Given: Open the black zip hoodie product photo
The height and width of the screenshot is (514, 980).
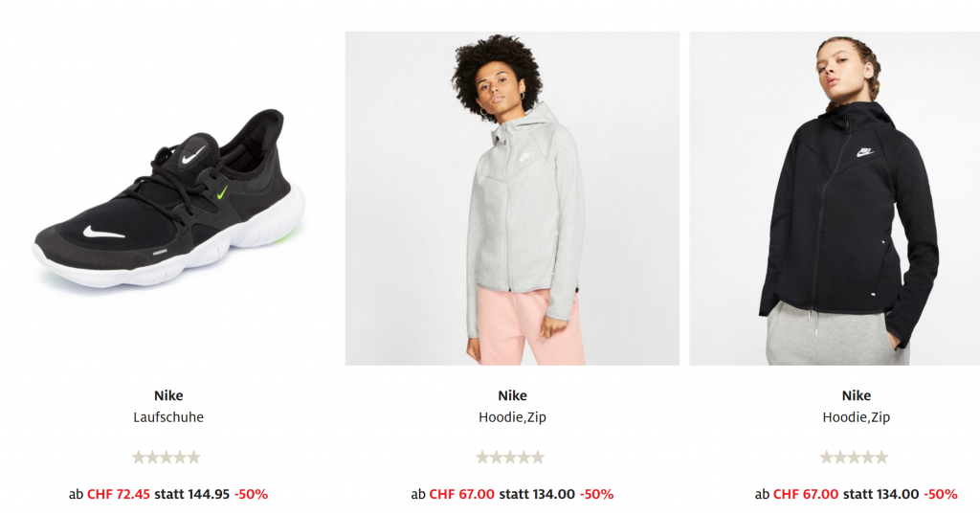Looking at the screenshot, I should (x=834, y=198).
